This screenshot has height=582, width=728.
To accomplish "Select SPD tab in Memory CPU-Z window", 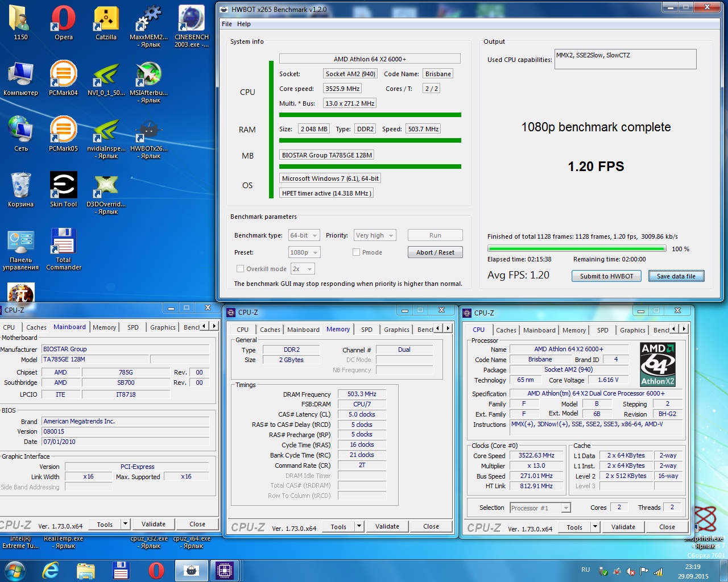I will point(367,330).
